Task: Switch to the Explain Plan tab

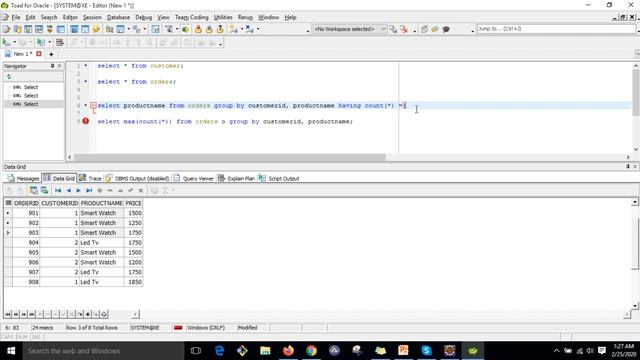Action: tap(236, 178)
